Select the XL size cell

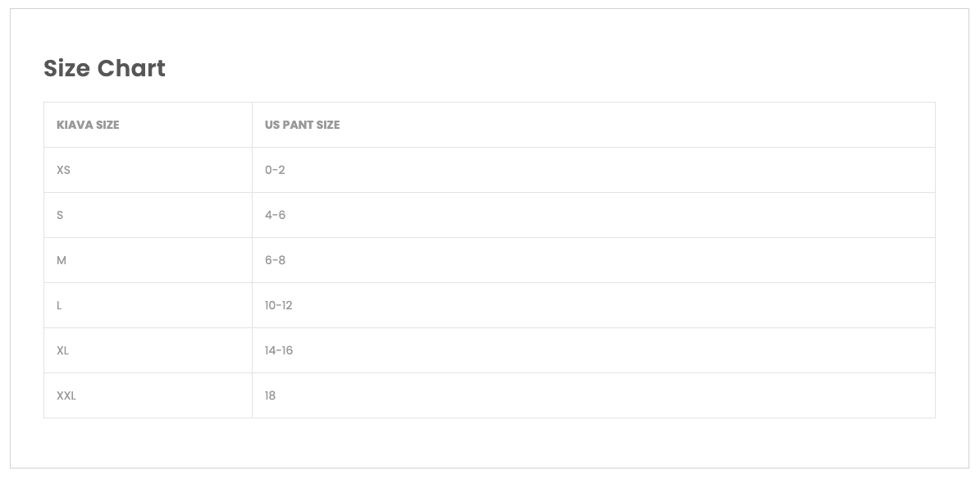pyautogui.click(x=62, y=350)
